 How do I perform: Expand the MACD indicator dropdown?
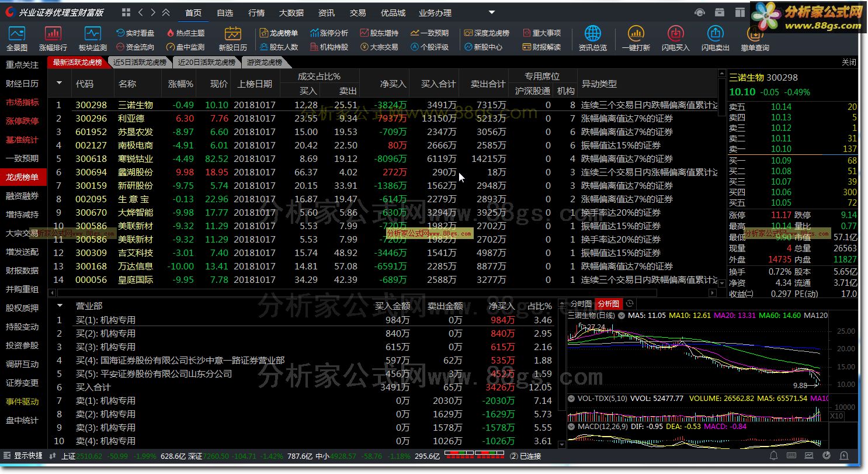tap(572, 426)
